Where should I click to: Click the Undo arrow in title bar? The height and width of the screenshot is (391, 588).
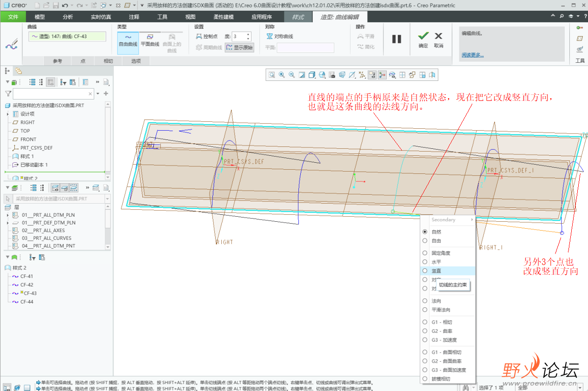coord(65,6)
